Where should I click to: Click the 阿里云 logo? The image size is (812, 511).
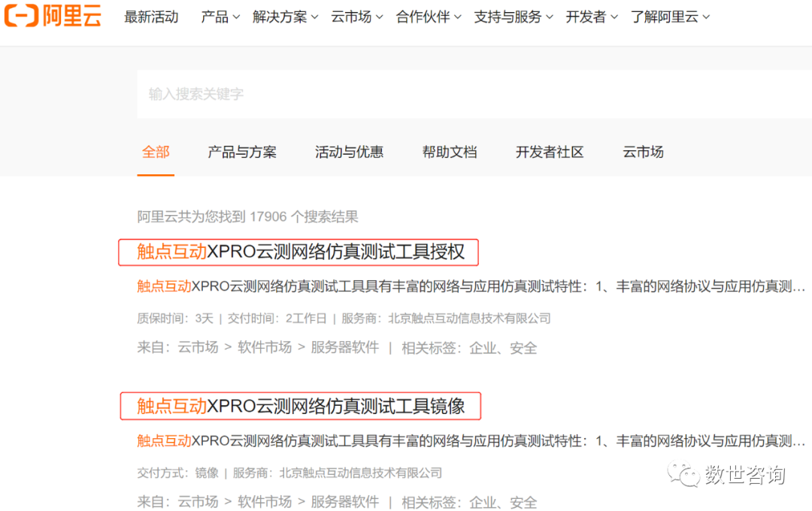[53, 16]
